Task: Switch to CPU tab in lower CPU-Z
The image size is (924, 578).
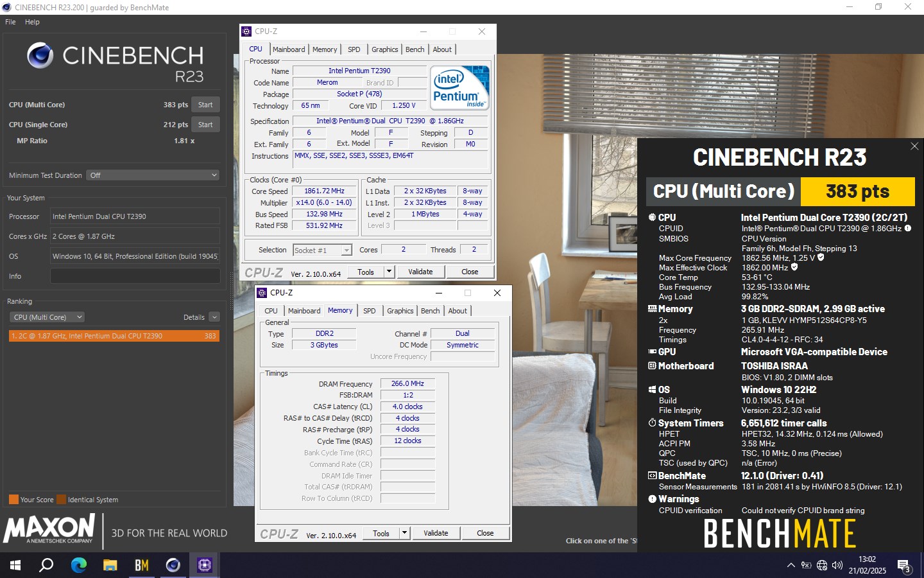Action: point(271,311)
